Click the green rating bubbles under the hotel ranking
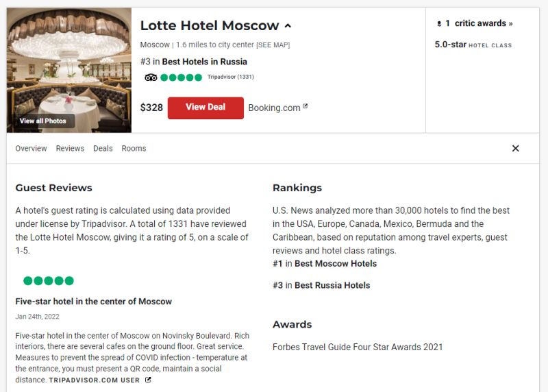The width and height of the screenshot is (548, 392). coord(182,77)
